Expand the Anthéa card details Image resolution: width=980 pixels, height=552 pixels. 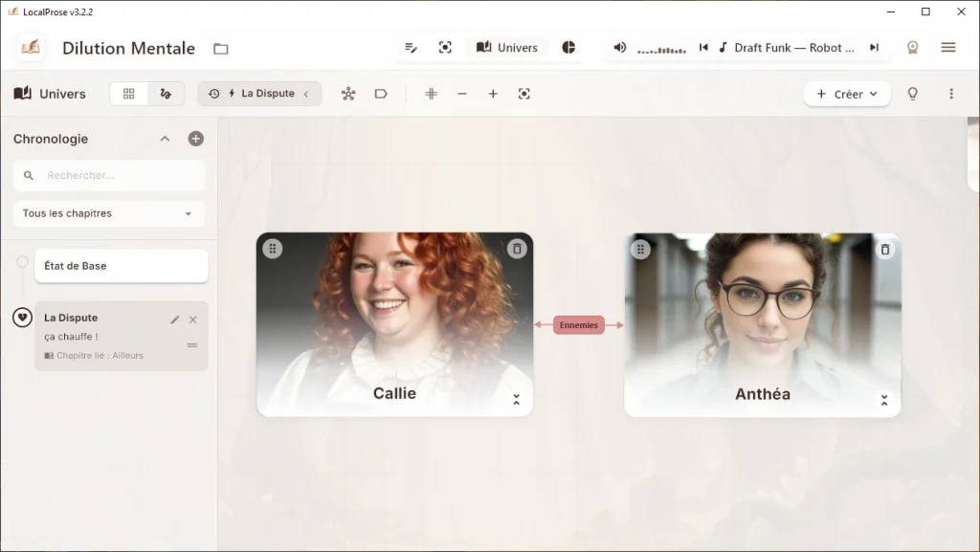coord(884,401)
